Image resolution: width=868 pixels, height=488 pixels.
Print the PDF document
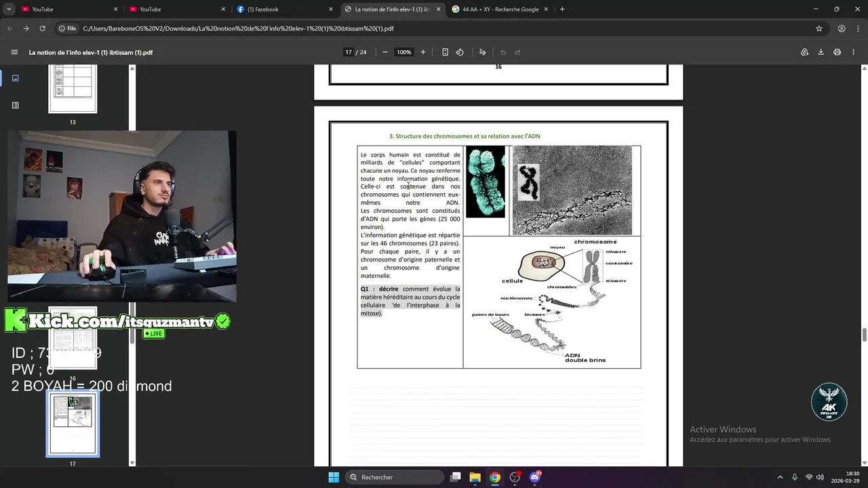click(837, 52)
